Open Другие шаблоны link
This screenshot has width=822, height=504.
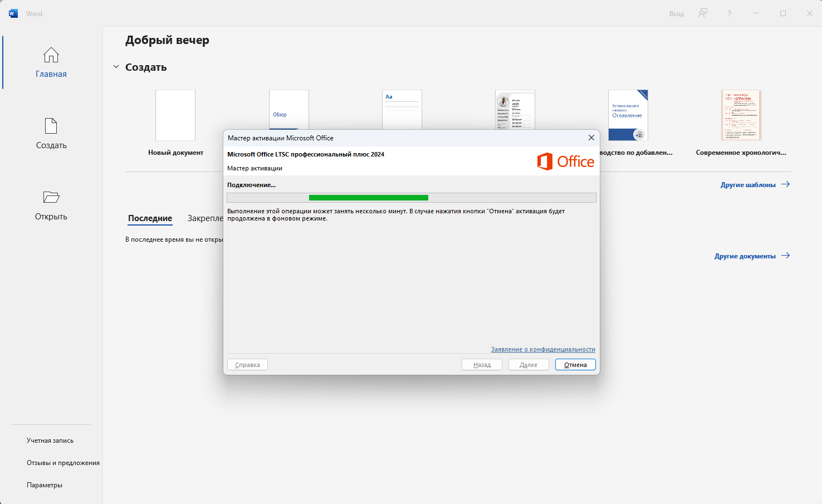tap(748, 185)
